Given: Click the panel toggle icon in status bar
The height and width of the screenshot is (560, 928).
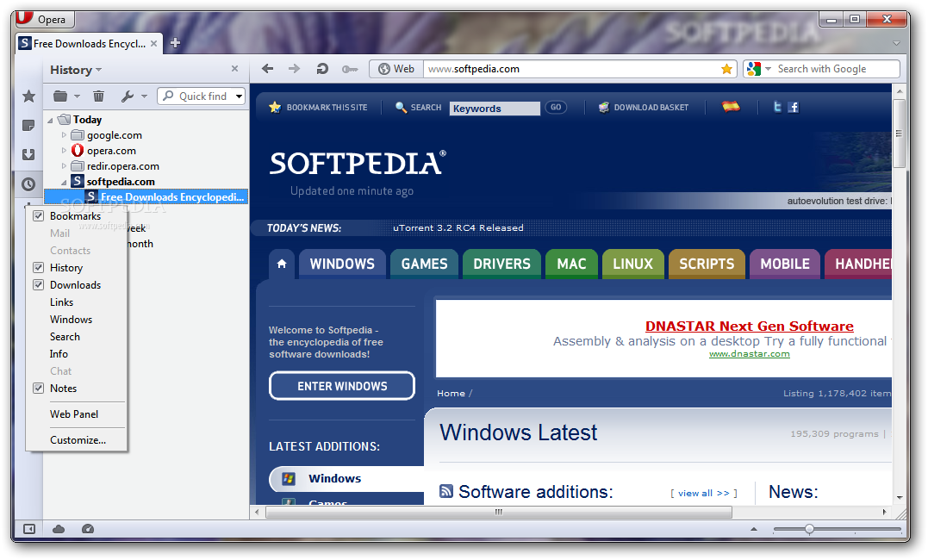Looking at the screenshot, I should [28, 529].
